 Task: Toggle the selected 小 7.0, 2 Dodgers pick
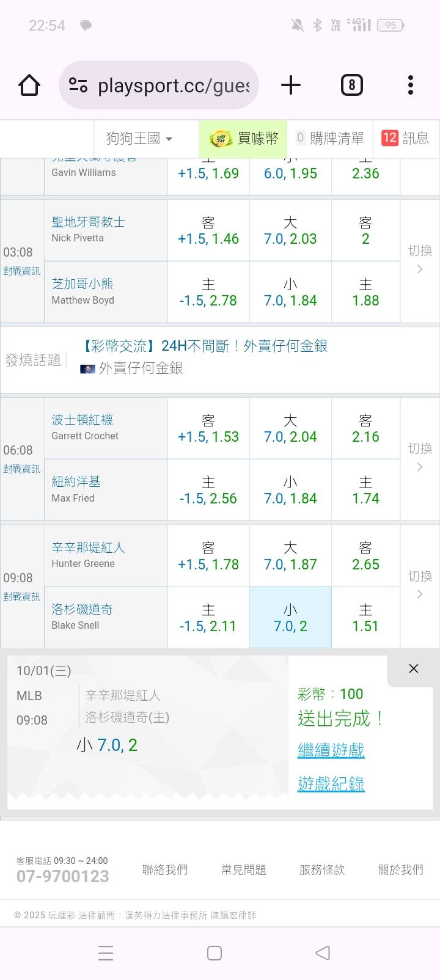click(x=290, y=618)
